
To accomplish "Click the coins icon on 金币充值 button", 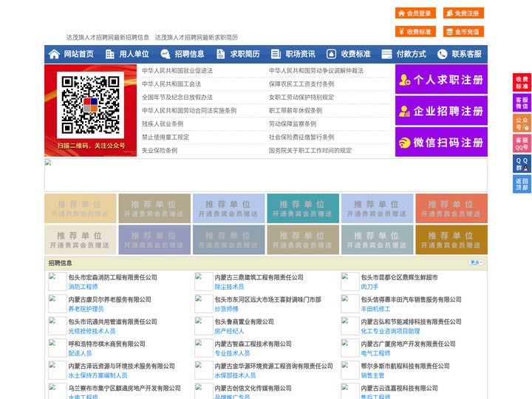I will coord(449,32).
